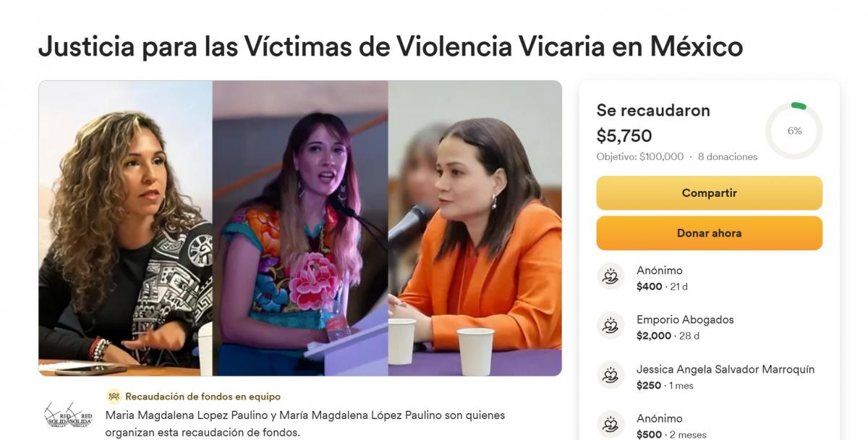The image size is (868, 440).
Task: Click donation icon beside Anónimo $500
Action: (610, 424)
